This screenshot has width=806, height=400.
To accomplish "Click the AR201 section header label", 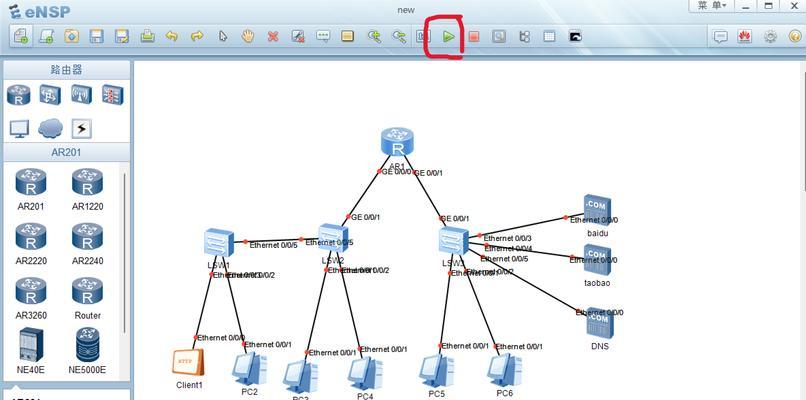I will point(66,152).
